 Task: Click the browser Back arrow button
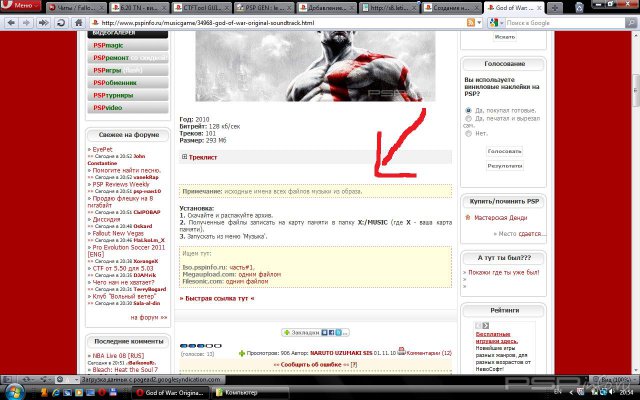(x=9, y=22)
